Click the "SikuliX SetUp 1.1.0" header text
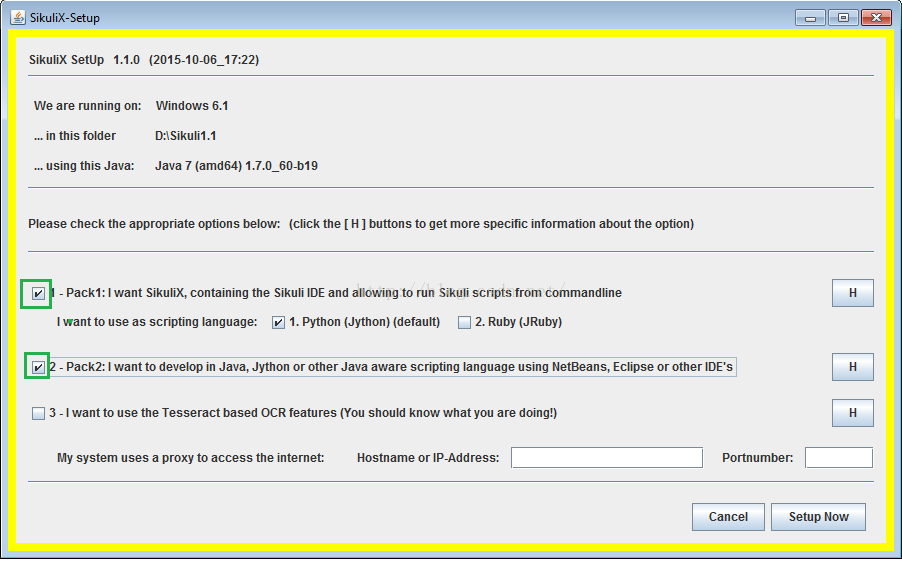Screen dimensions: 902x561 click(85, 60)
